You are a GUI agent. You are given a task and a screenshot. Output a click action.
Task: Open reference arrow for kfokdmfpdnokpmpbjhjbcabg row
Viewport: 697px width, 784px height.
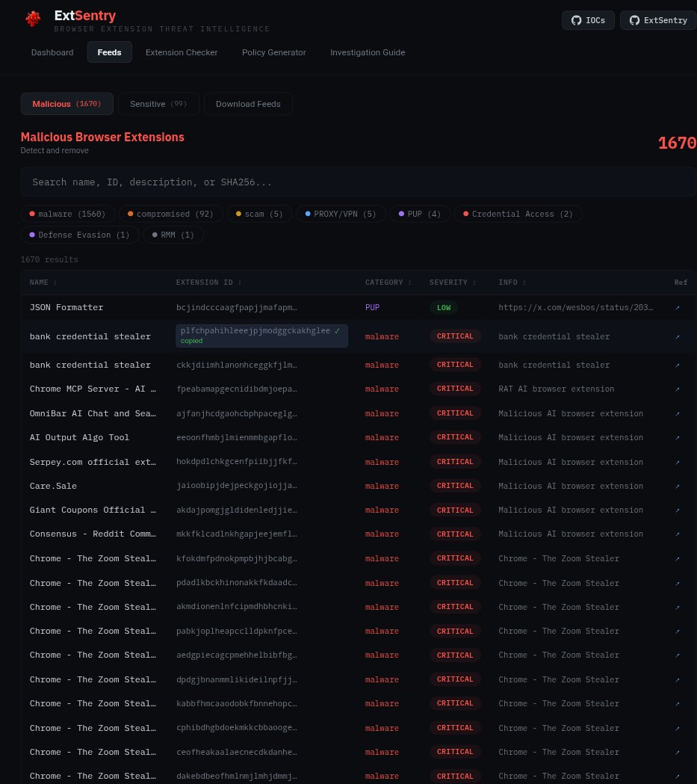678,558
